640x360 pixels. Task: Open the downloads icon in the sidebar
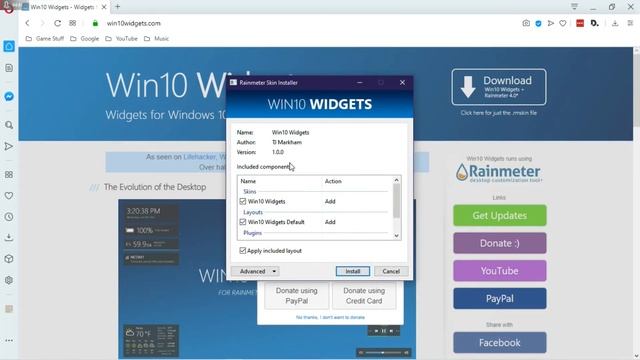9,238
